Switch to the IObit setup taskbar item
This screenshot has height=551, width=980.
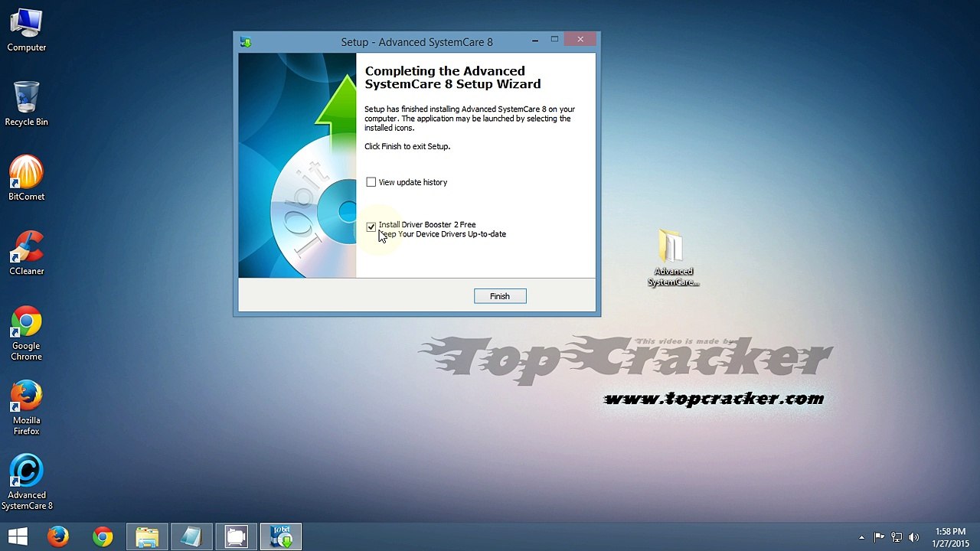[281, 537]
